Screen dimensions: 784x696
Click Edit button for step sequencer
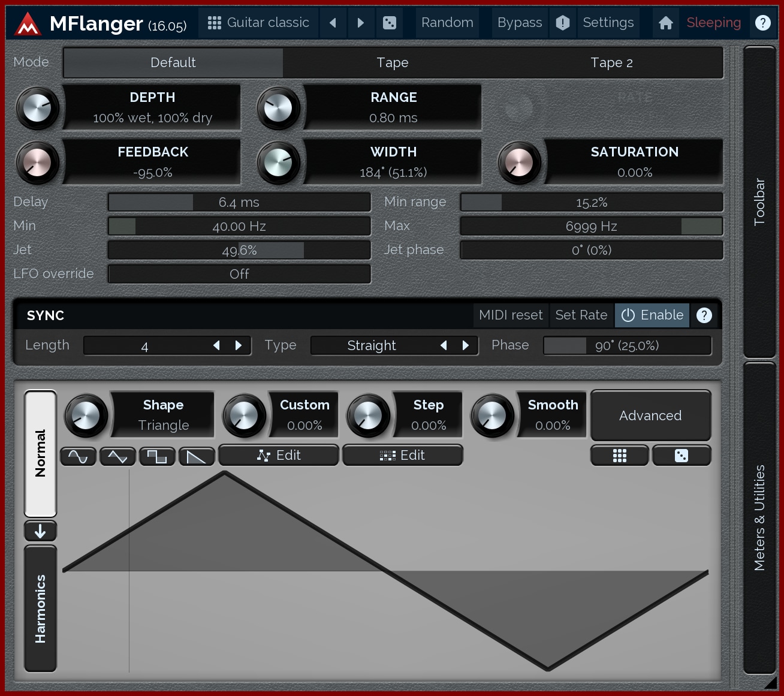click(403, 456)
